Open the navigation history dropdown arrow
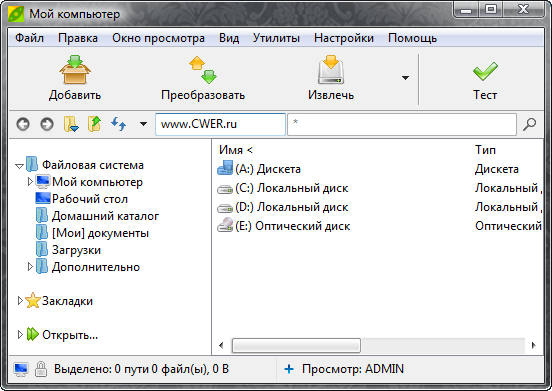 [x=143, y=124]
